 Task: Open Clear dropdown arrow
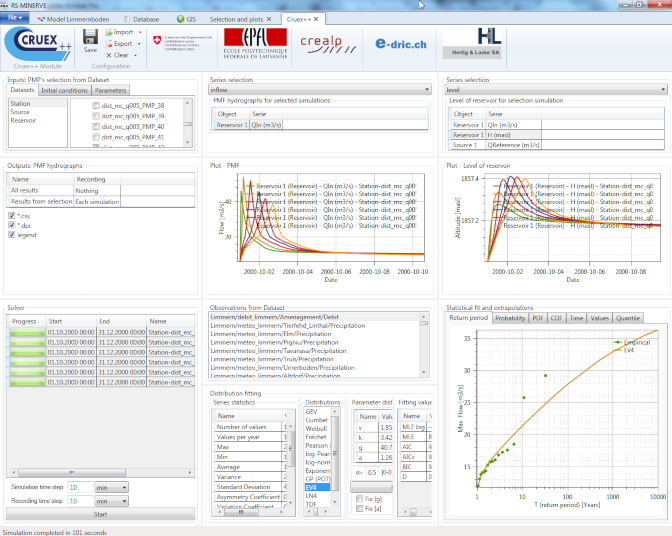(135, 55)
